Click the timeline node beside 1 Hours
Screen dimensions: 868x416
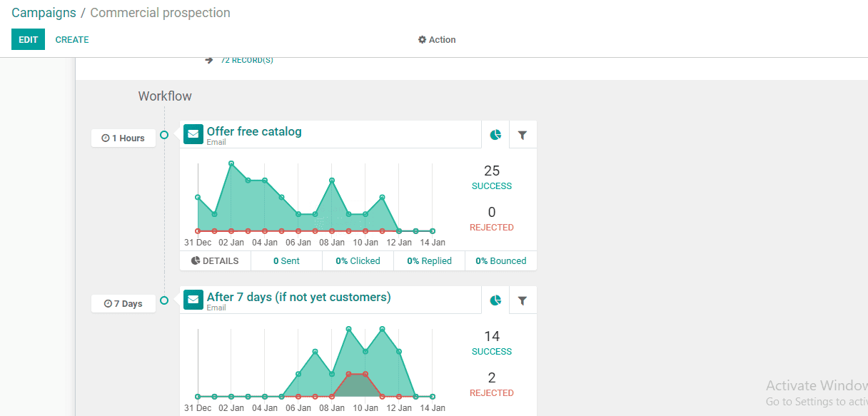click(164, 135)
